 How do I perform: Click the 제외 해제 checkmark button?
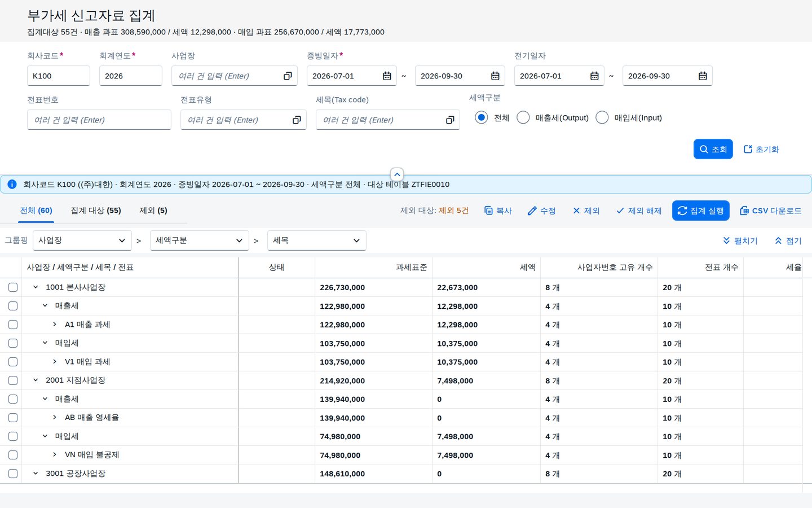[639, 211]
